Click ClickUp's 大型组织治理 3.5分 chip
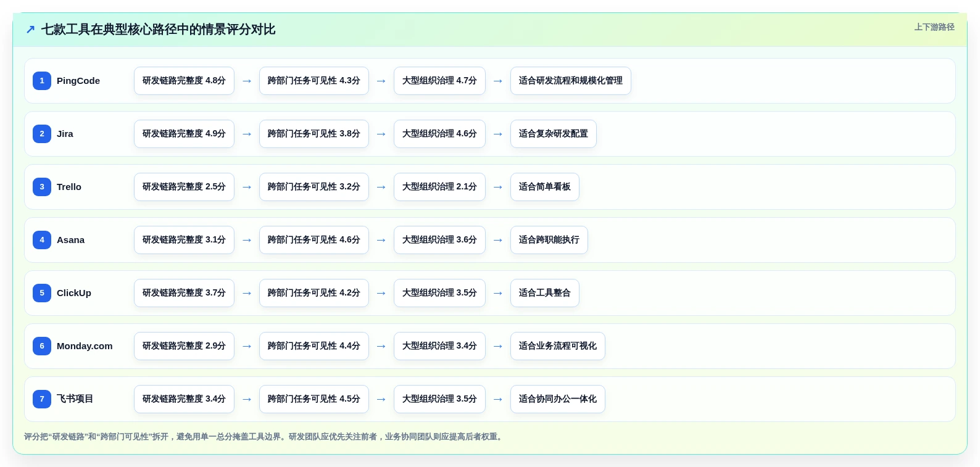Screen dimensions: 980x467 coord(439,293)
